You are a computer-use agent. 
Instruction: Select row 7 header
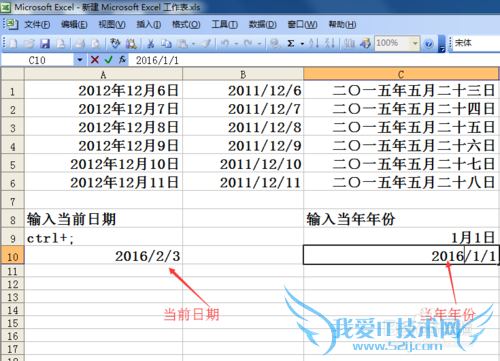[12, 201]
